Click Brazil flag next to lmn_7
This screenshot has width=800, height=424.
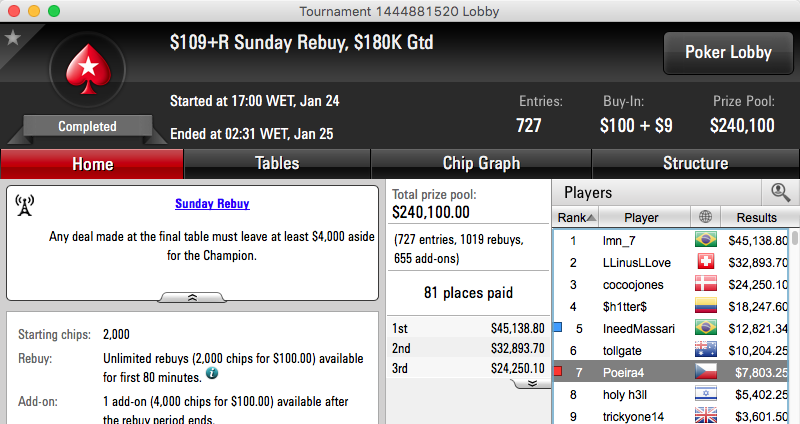coord(706,240)
